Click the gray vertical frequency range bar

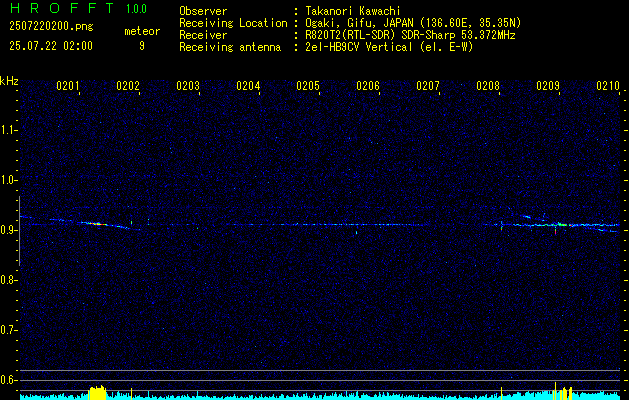(x=19, y=231)
